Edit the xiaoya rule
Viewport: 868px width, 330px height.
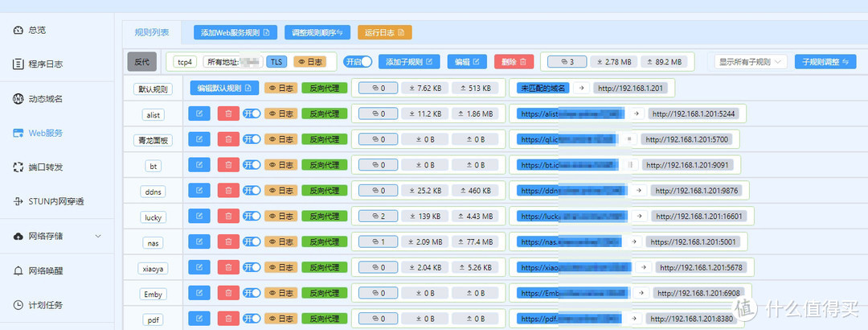click(x=199, y=267)
